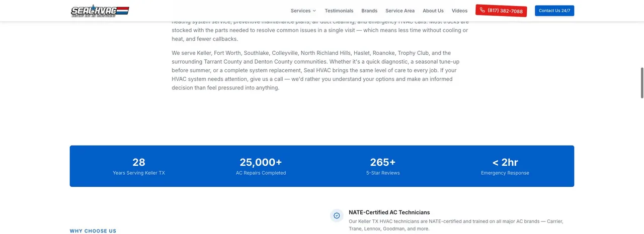Click the < 2hr Emergency Response stat

(x=505, y=166)
